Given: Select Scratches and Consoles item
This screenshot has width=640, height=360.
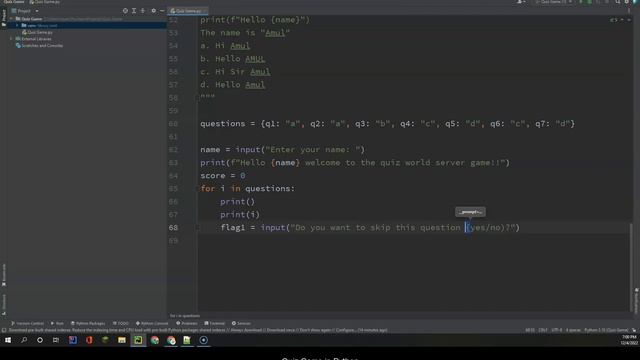Looking at the screenshot, I should pyautogui.click(x=40, y=46).
